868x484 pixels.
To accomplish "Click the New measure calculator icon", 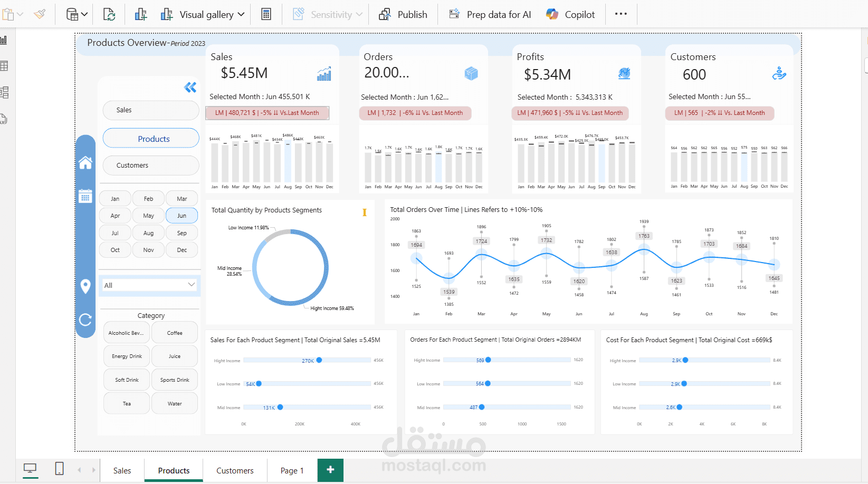I will pyautogui.click(x=266, y=14).
